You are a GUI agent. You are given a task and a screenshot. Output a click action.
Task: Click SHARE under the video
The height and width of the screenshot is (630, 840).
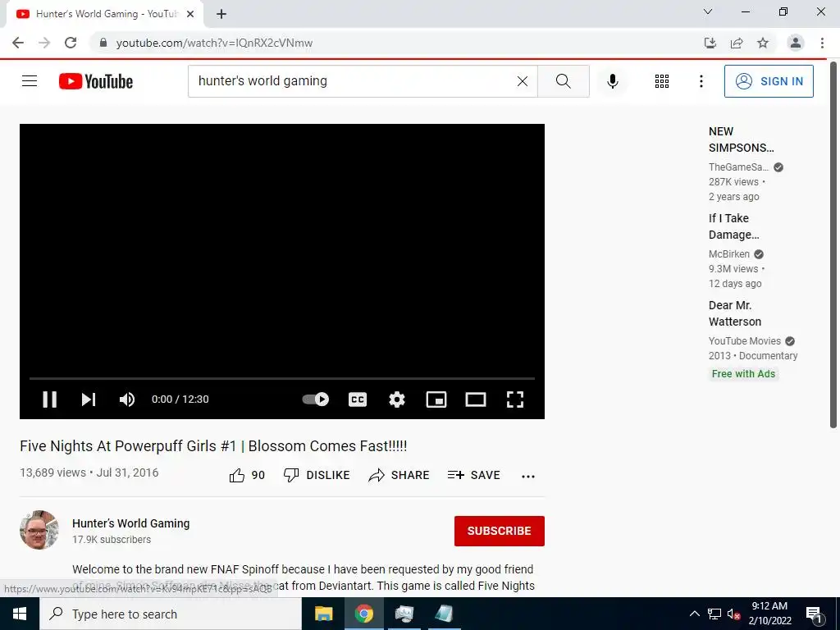pos(399,475)
